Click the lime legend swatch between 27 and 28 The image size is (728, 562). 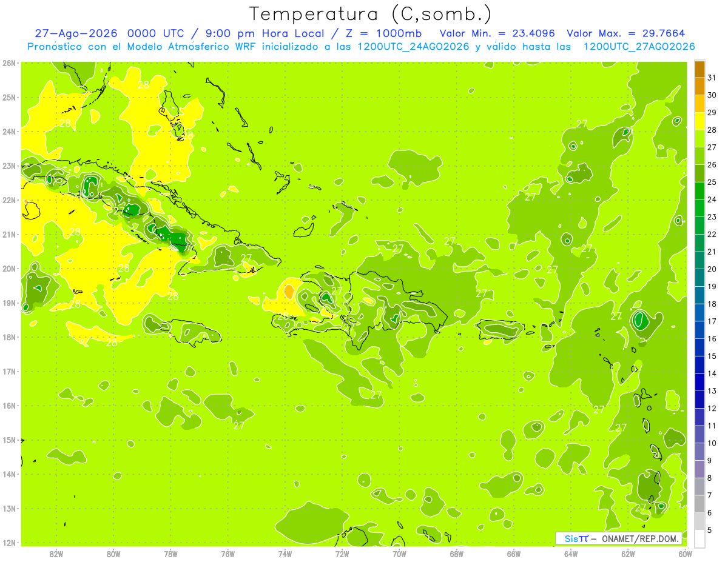[x=699, y=139]
